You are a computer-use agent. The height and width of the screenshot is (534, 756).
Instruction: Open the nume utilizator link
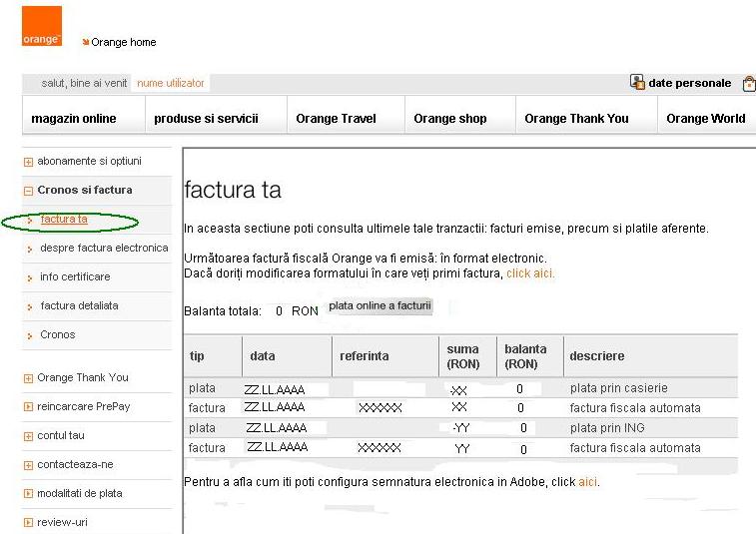point(171,84)
